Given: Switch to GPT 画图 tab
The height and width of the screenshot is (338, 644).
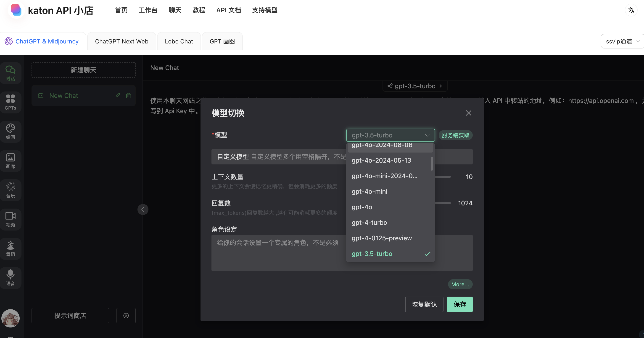Looking at the screenshot, I should (222, 41).
